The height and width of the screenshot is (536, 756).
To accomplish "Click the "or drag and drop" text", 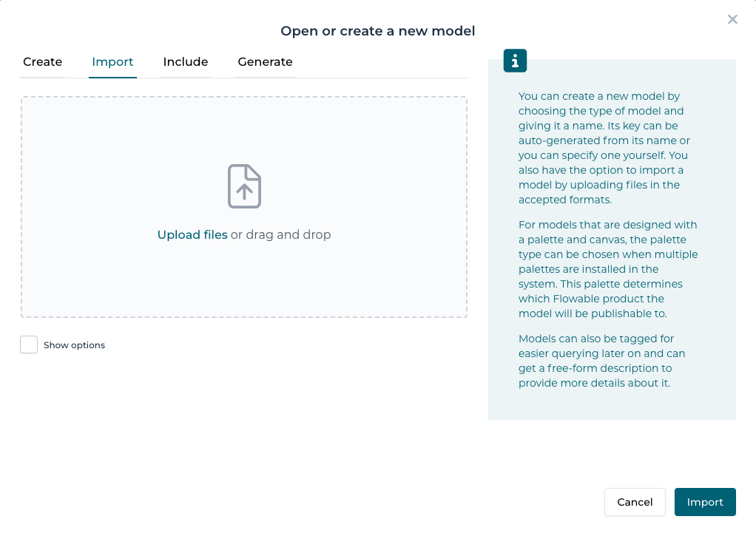I will [281, 235].
